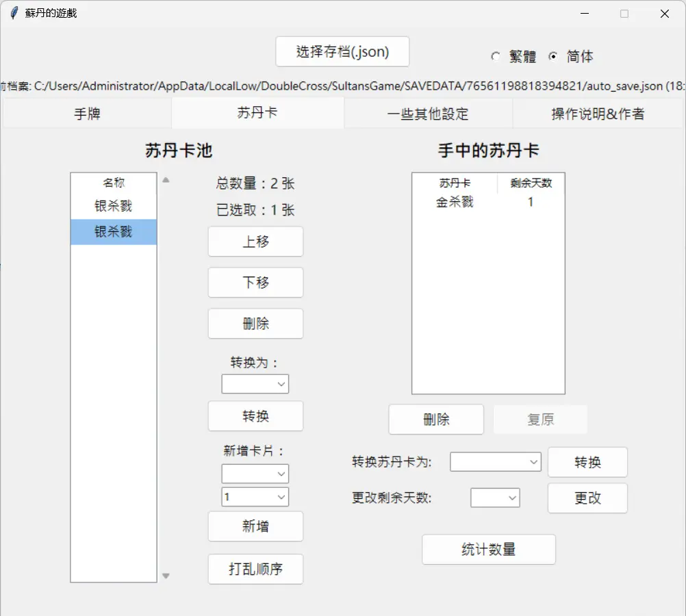
Task: Open the 一些其他設定 tab
Action: click(x=428, y=114)
